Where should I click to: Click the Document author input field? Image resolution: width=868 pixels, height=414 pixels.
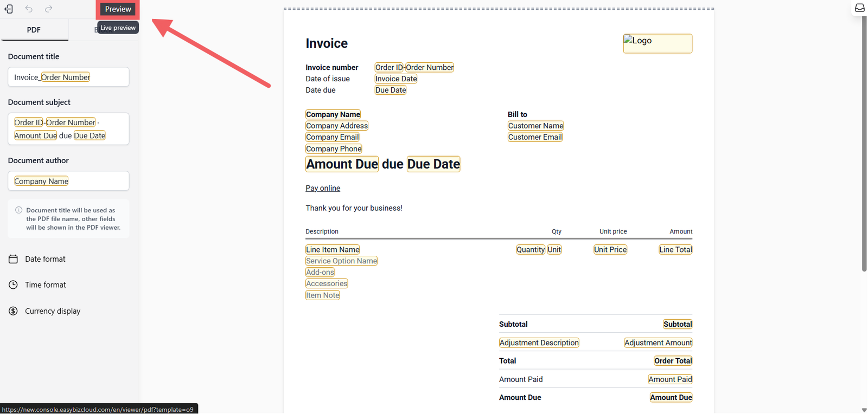point(68,181)
